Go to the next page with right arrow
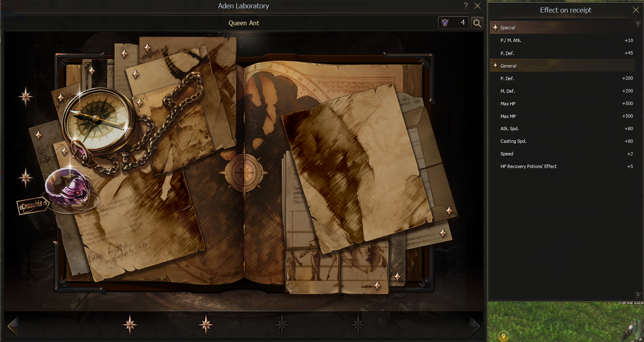The height and width of the screenshot is (342, 644). pos(475,326)
